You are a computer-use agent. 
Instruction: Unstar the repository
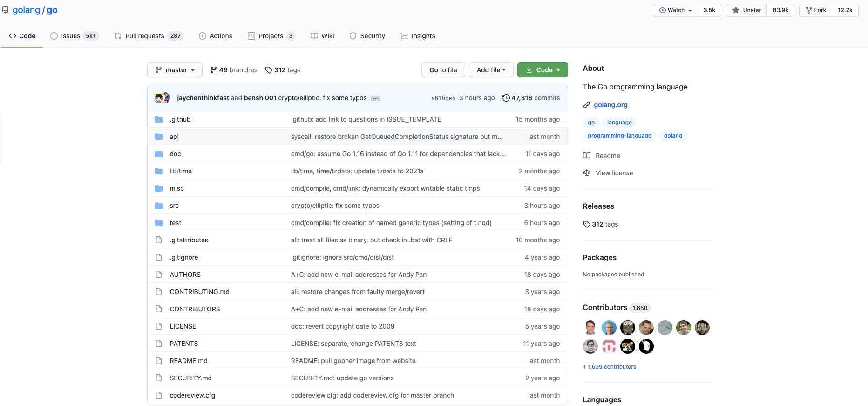point(746,10)
